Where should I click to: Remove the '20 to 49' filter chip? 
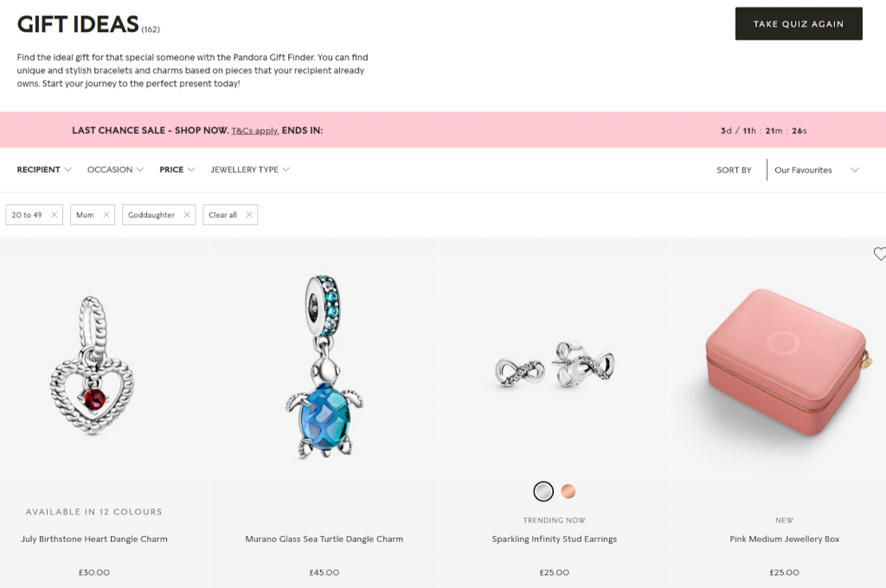(55, 214)
